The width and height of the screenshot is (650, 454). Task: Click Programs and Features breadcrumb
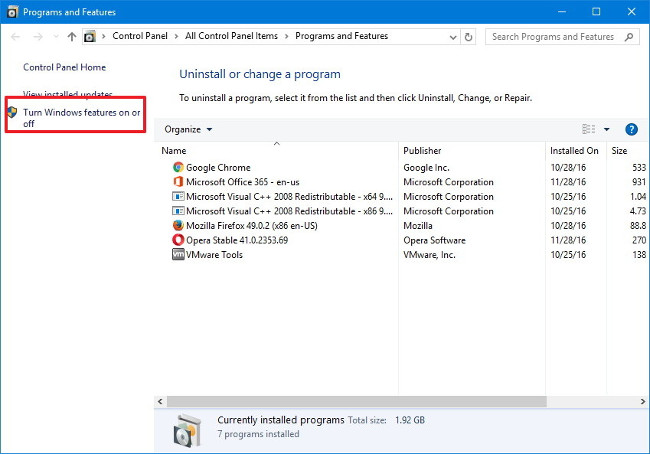pos(342,36)
